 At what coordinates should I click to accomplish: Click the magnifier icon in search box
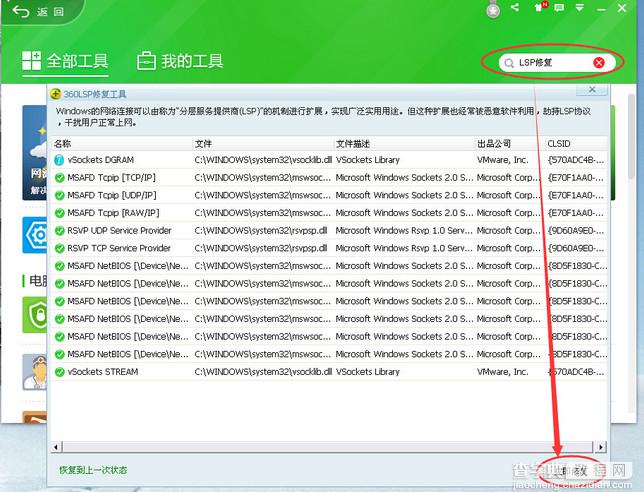tap(509, 63)
